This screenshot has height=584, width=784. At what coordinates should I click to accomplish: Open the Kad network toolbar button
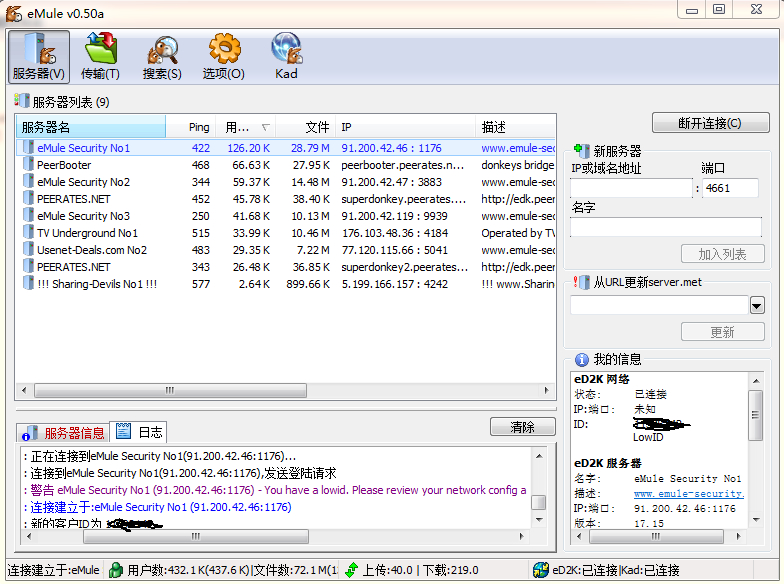tap(286, 56)
